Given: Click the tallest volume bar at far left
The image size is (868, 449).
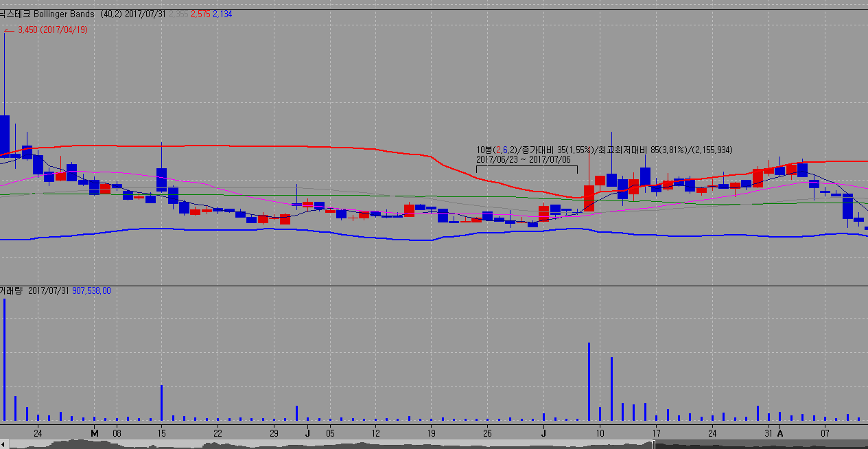Looking at the screenshot, I should [4, 360].
